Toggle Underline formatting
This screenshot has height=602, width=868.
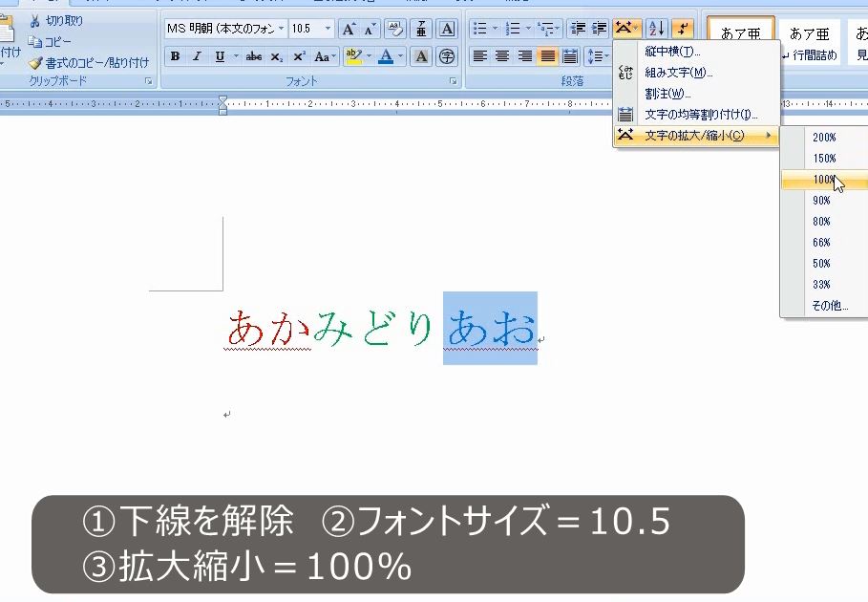coord(220,56)
